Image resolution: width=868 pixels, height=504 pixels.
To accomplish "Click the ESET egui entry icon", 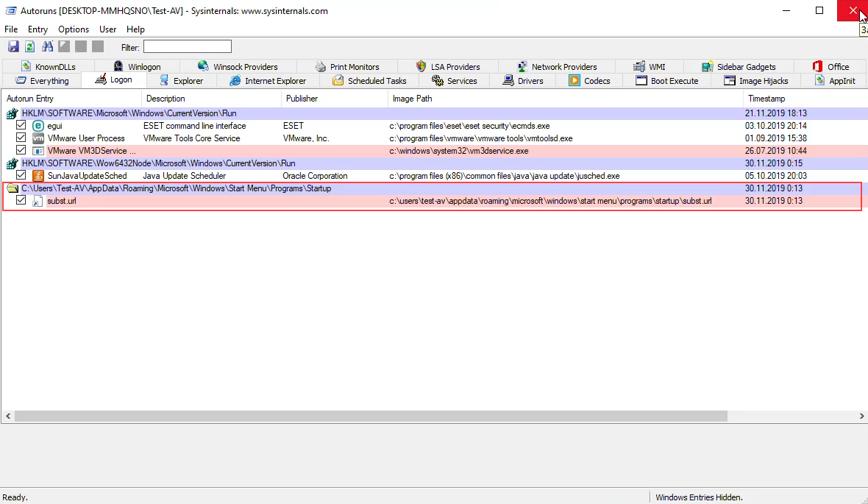I will coord(38,126).
